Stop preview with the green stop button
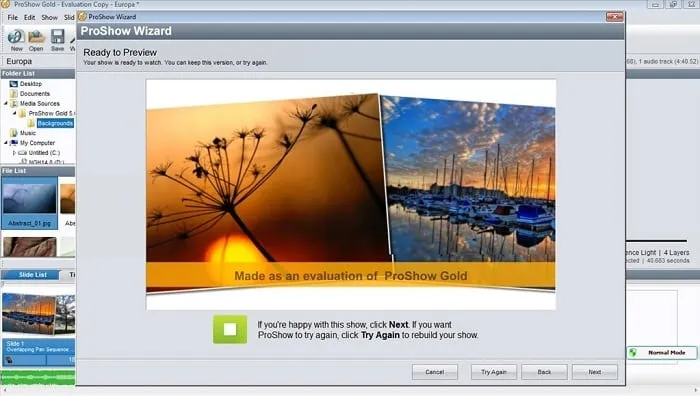The image size is (700, 396). [x=230, y=329]
